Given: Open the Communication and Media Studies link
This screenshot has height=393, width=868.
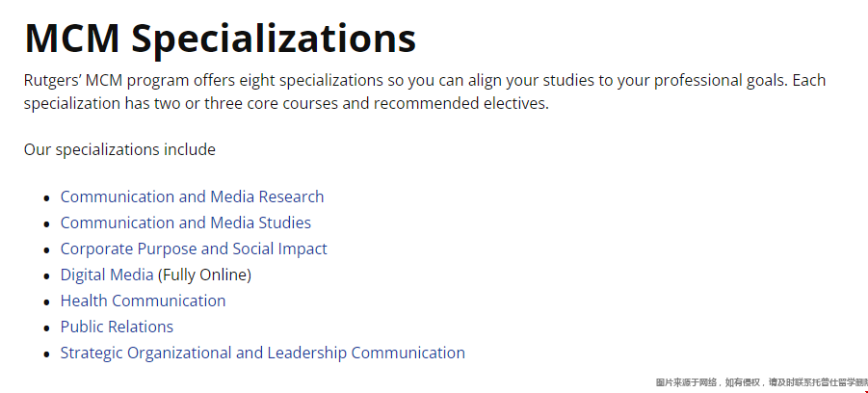Looking at the screenshot, I should coord(185,223).
